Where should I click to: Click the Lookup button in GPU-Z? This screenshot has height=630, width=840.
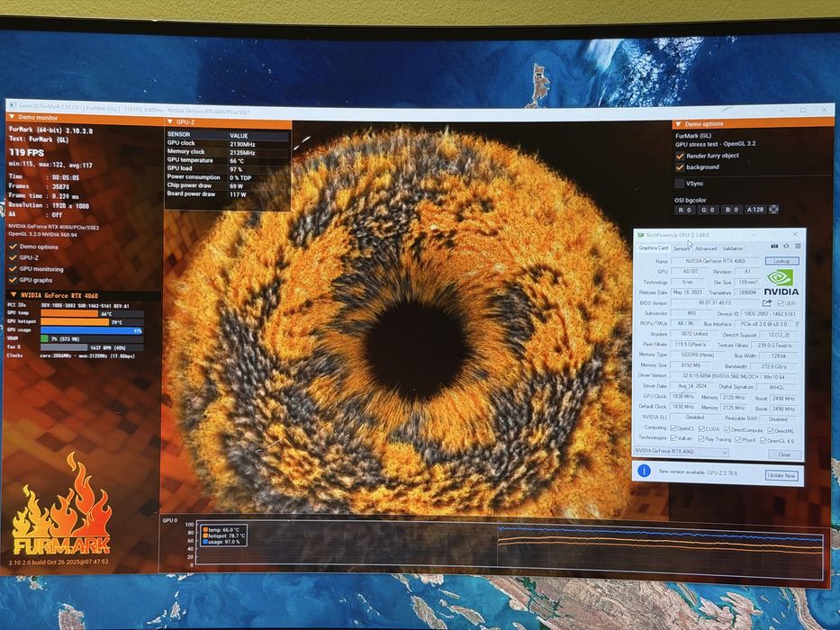point(781,261)
